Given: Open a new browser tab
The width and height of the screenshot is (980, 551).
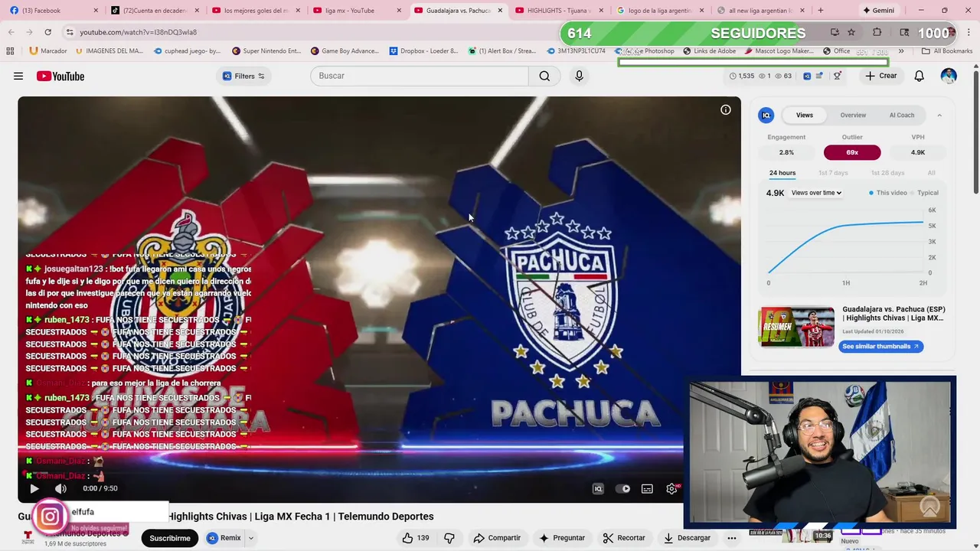Looking at the screenshot, I should 821,11.
